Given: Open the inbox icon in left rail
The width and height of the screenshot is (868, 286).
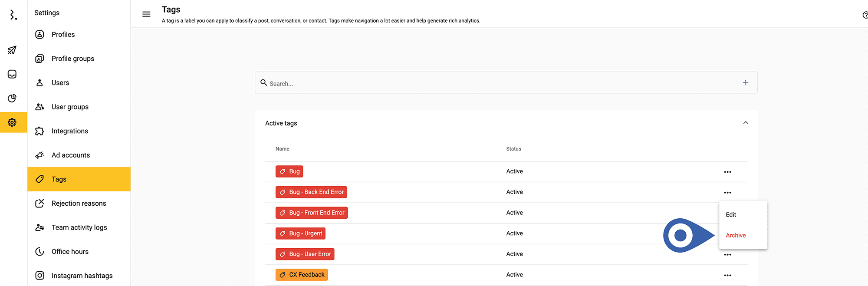Looking at the screenshot, I should [x=12, y=74].
